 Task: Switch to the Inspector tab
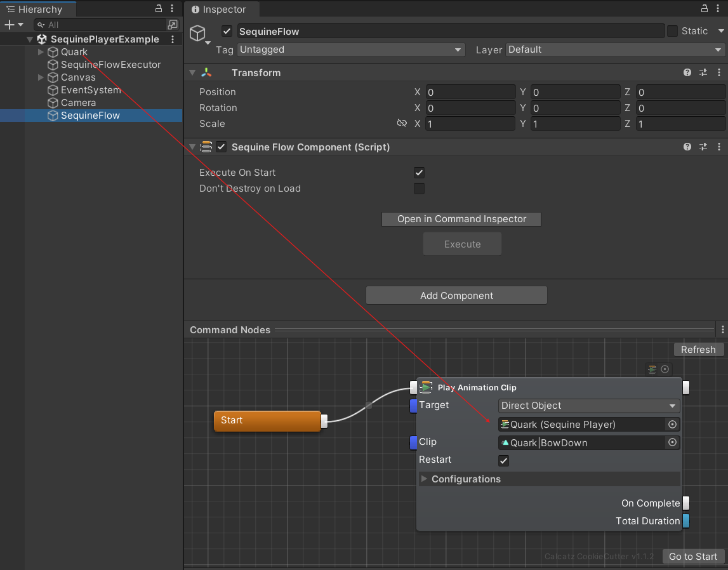click(218, 10)
